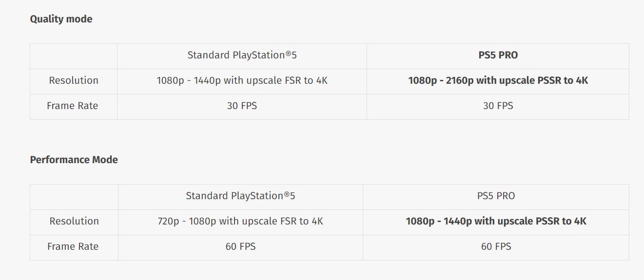Click Resolution row label in Quality mode table

coord(74,80)
